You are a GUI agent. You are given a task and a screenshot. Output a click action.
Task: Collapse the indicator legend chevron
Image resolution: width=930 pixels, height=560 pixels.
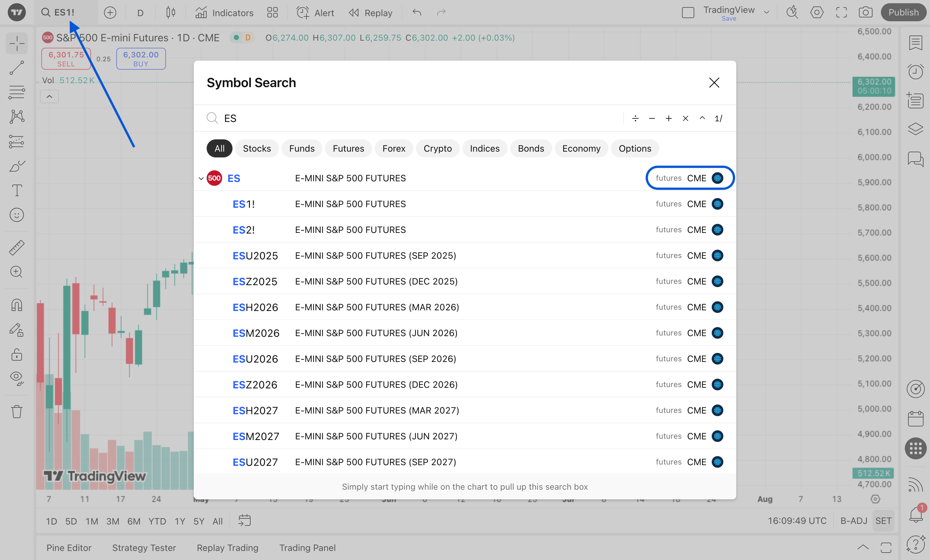point(49,96)
